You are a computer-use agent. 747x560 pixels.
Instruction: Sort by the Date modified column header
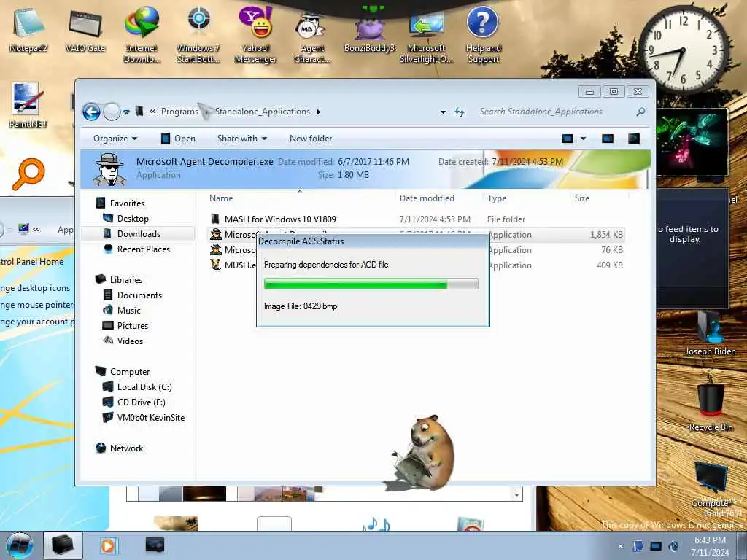tap(427, 198)
